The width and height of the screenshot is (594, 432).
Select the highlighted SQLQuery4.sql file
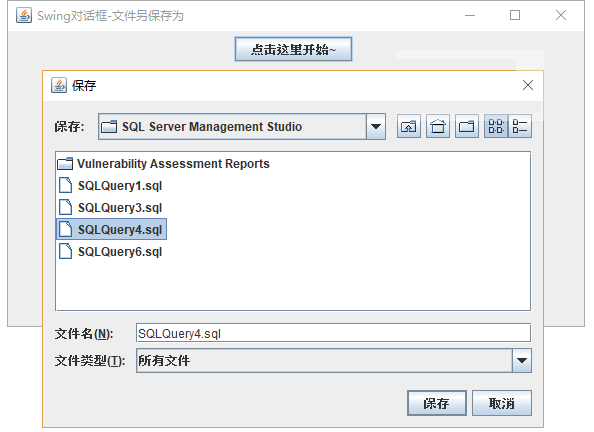(111, 229)
